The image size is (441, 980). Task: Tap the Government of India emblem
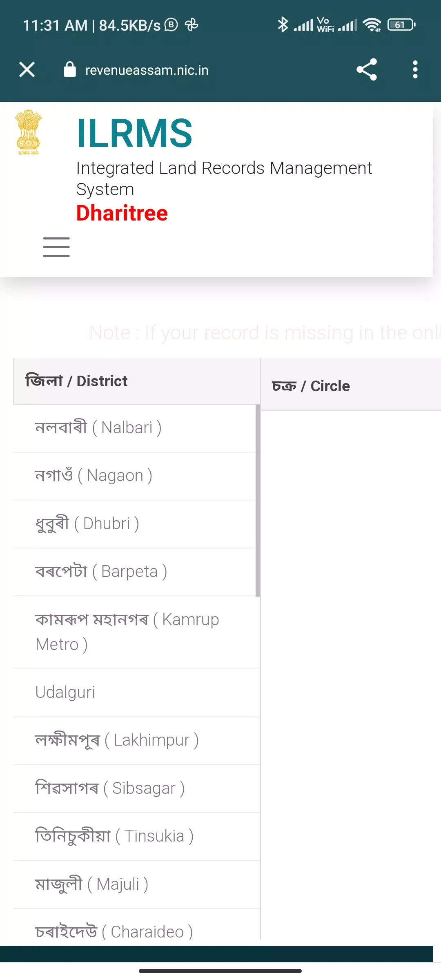(28, 132)
